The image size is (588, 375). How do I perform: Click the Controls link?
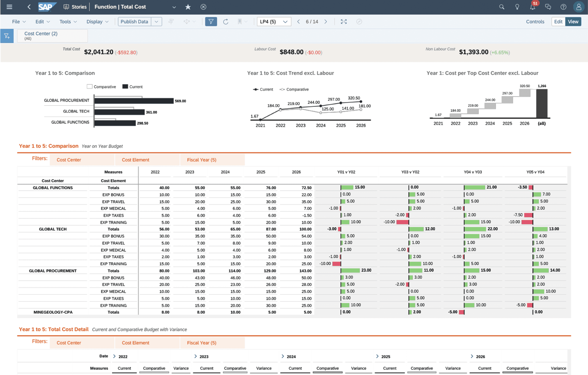click(x=535, y=22)
